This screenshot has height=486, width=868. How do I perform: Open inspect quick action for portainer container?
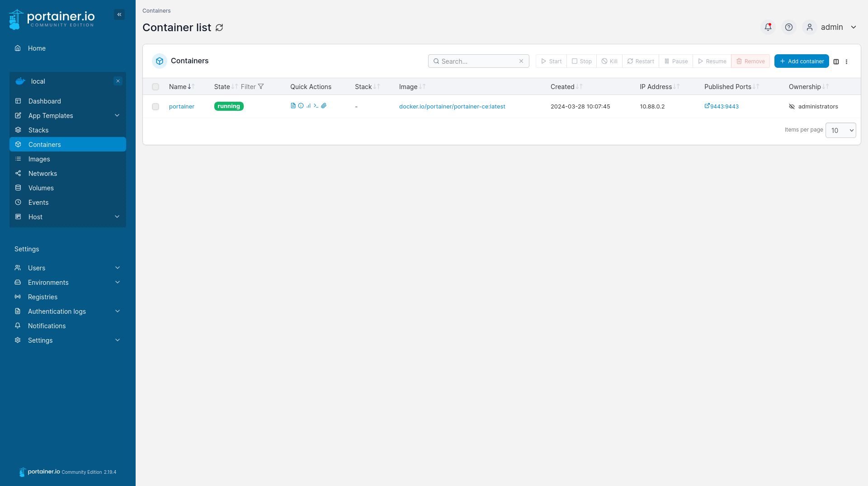tap(301, 106)
